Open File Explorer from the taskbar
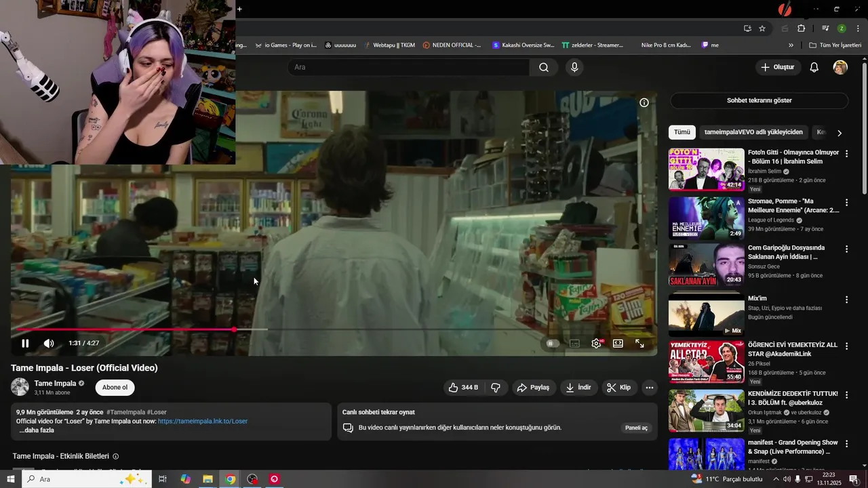The image size is (868, 488). point(208,479)
